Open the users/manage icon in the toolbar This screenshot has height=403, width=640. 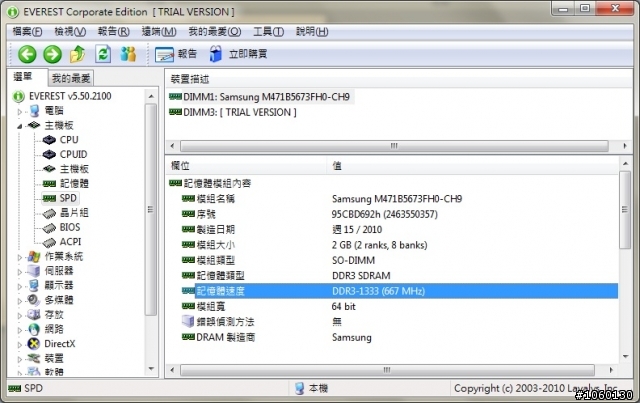coord(128,54)
